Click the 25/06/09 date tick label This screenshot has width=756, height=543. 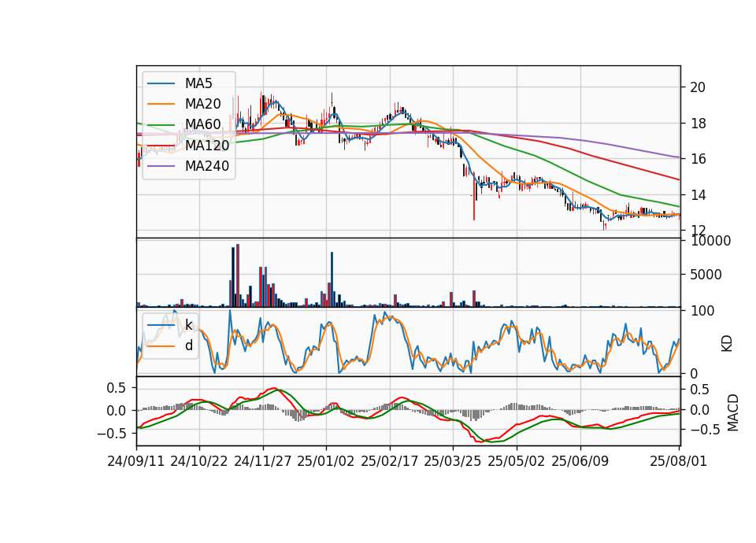[580, 461]
